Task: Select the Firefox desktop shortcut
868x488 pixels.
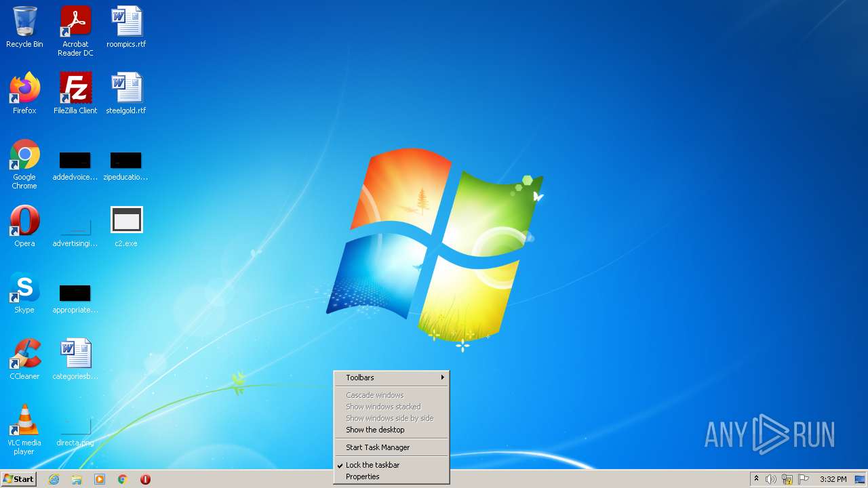Action: tap(24, 94)
